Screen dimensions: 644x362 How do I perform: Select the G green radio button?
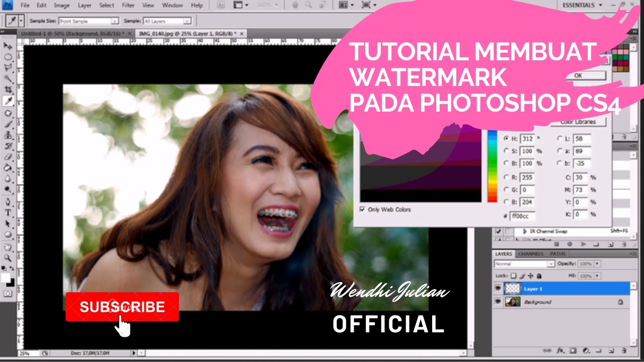[x=506, y=190]
